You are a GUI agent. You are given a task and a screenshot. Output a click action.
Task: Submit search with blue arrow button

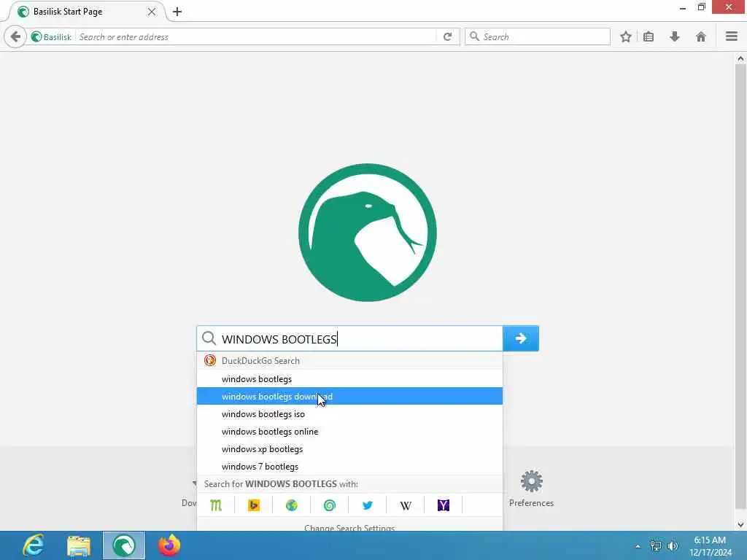[521, 338]
